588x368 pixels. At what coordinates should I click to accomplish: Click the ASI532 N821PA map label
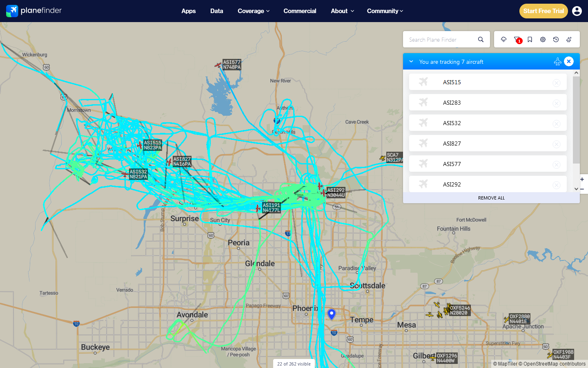tap(138, 174)
